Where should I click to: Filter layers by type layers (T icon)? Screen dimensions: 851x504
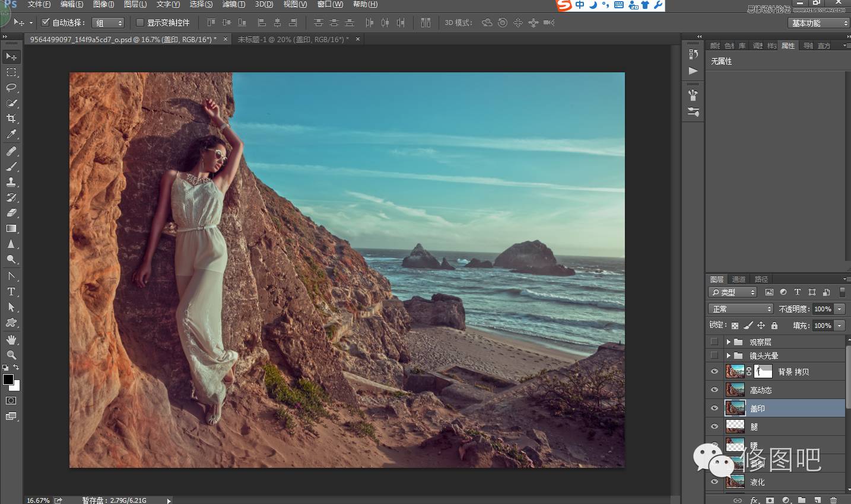click(x=797, y=292)
